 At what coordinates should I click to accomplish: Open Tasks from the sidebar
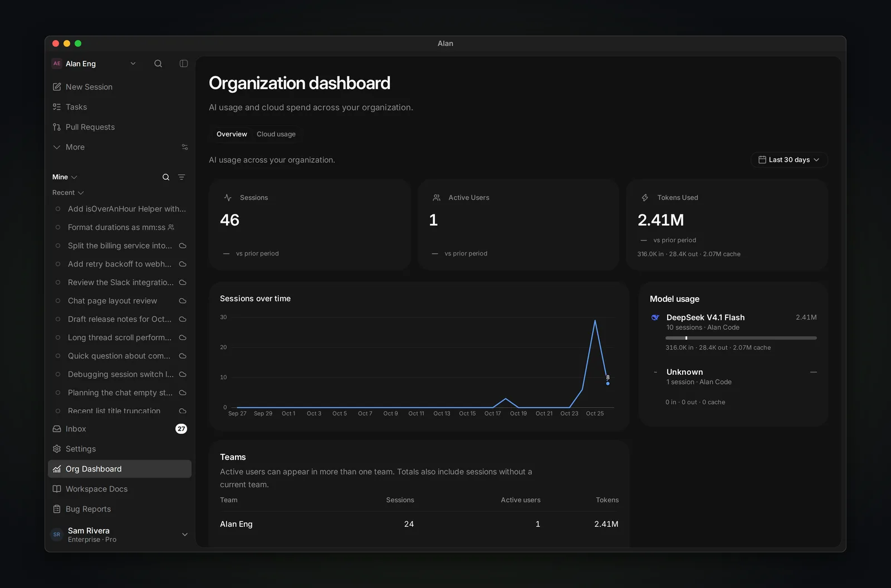click(x=120, y=107)
